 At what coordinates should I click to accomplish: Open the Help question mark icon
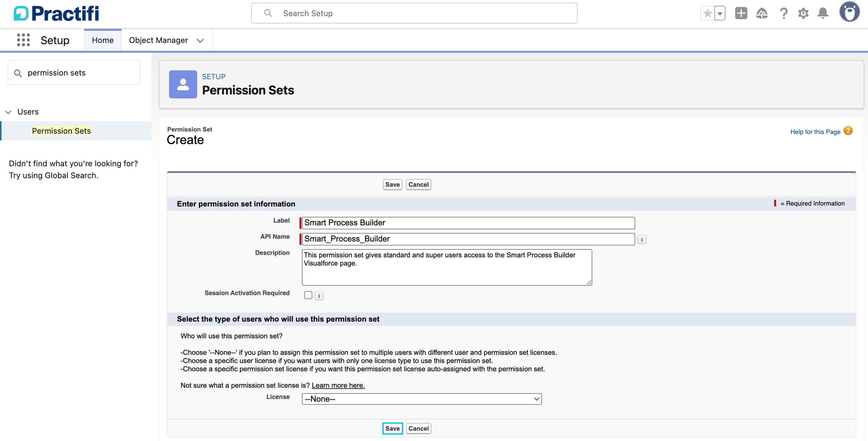coord(784,13)
